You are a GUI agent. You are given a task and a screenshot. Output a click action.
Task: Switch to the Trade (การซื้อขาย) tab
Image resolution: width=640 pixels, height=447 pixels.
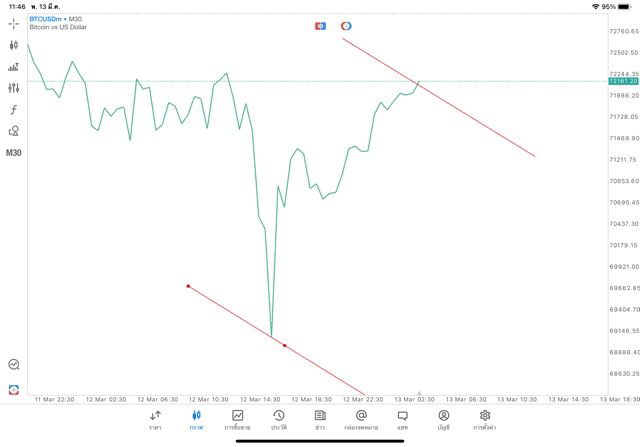pyautogui.click(x=237, y=420)
